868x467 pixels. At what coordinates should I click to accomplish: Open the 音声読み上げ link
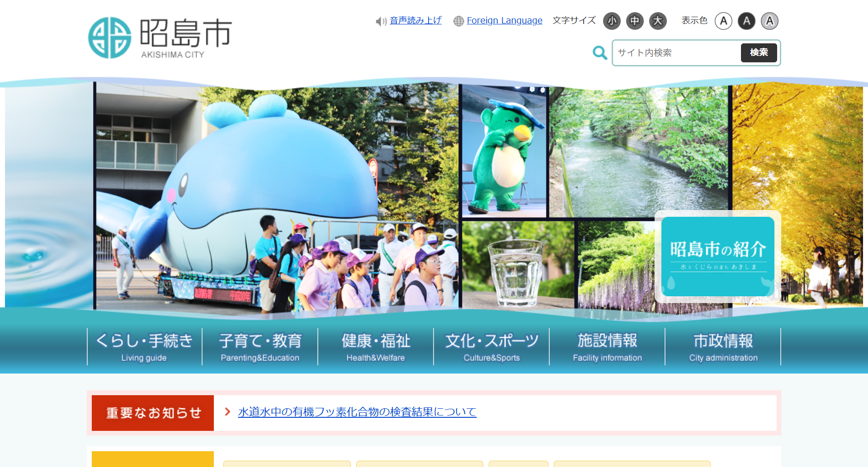[x=415, y=20]
